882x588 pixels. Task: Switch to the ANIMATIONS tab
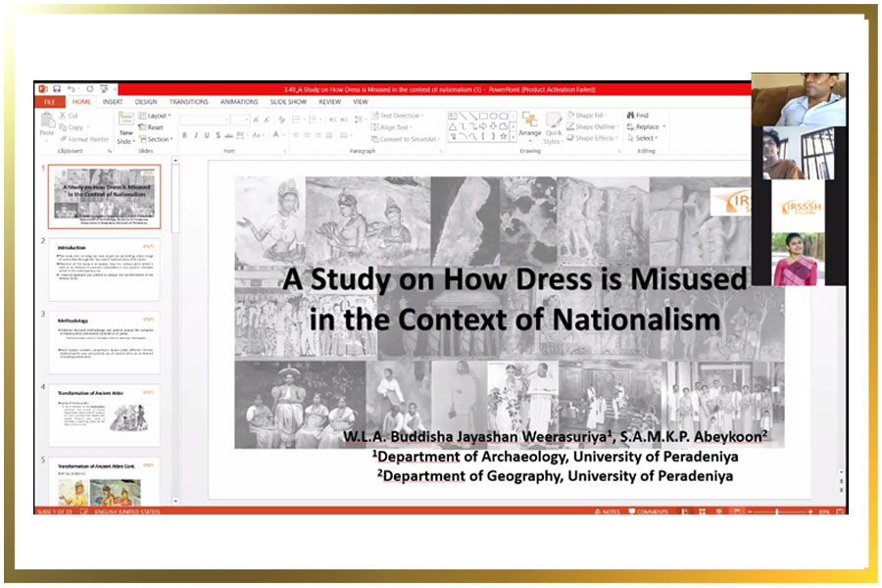[239, 102]
